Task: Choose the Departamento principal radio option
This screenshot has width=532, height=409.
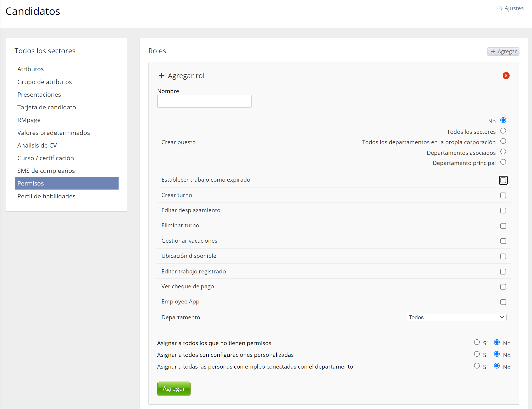Action: coord(503,162)
